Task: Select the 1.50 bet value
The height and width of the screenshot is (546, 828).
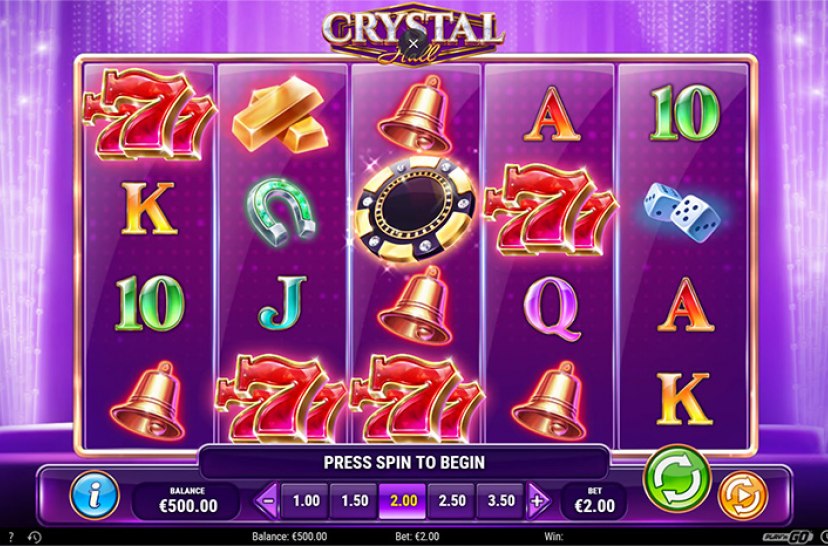Action: click(354, 501)
